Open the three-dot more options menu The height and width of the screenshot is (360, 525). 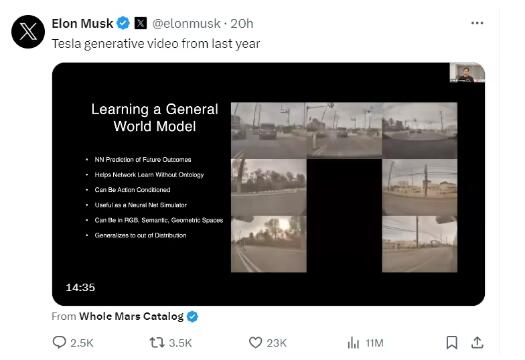[477, 23]
